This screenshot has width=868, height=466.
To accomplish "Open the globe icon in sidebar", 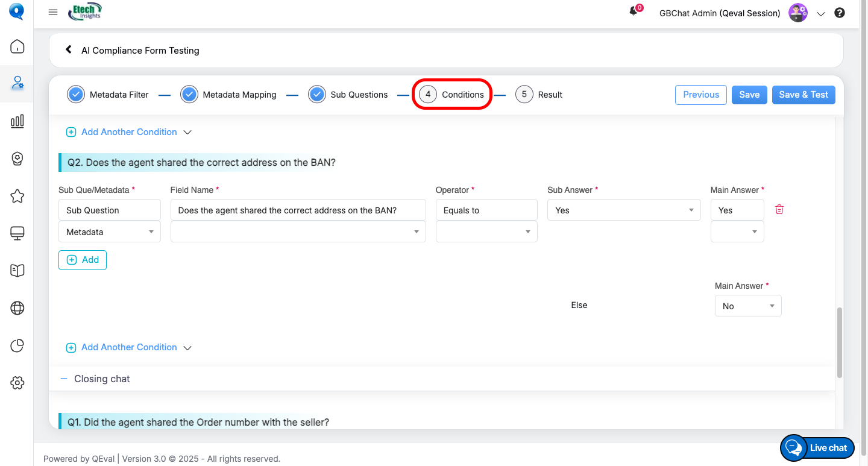I will tap(17, 308).
